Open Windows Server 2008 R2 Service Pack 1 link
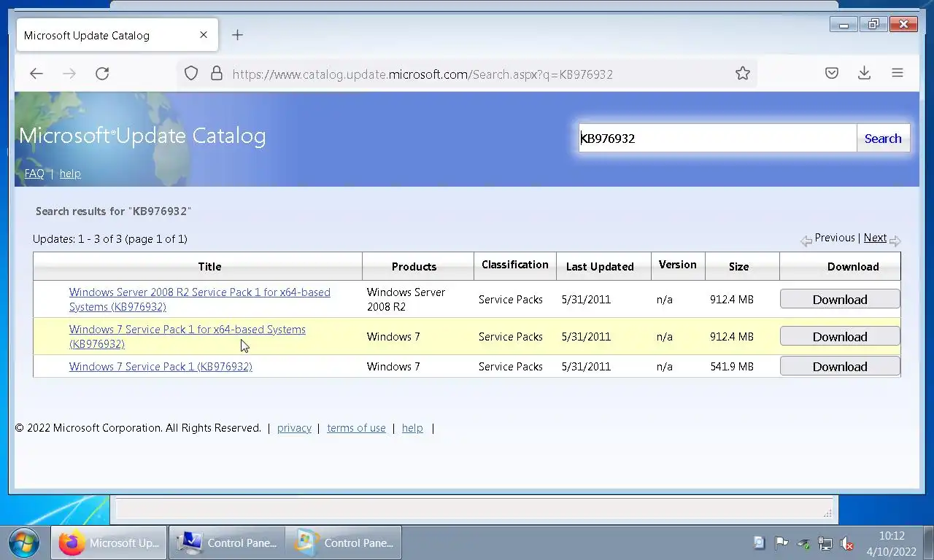The height and width of the screenshot is (560, 934). (x=200, y=300)
